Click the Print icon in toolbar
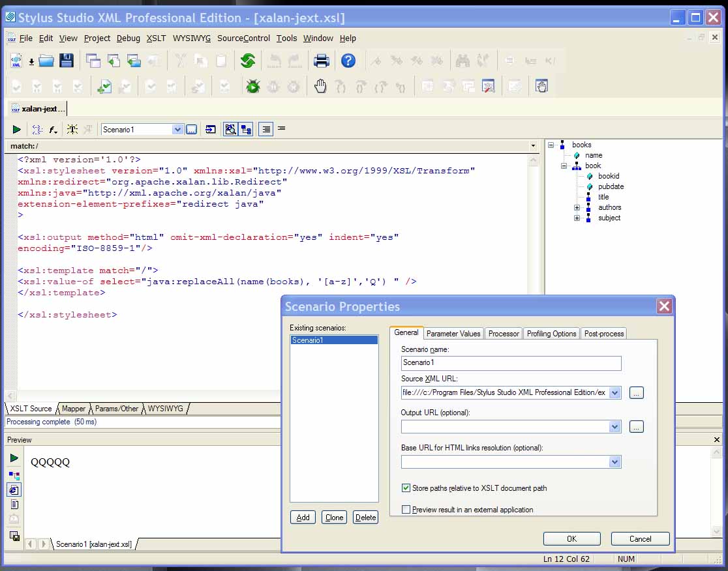The width and height of the screenshot is (728, 571). click(321, 61)
